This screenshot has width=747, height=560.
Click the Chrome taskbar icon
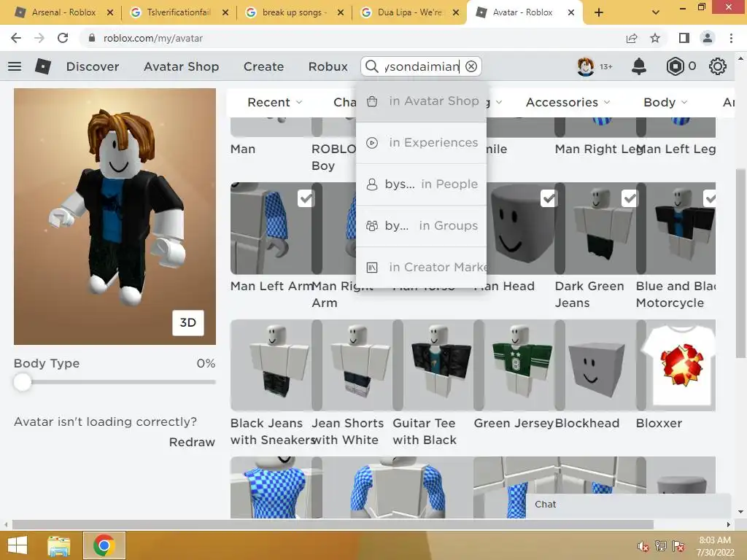coord(104,545)
